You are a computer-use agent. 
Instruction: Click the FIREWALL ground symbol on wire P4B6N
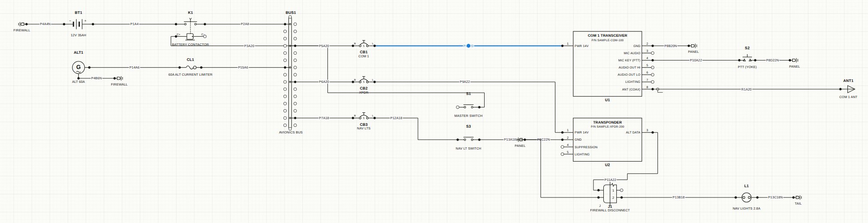[119, 78]
